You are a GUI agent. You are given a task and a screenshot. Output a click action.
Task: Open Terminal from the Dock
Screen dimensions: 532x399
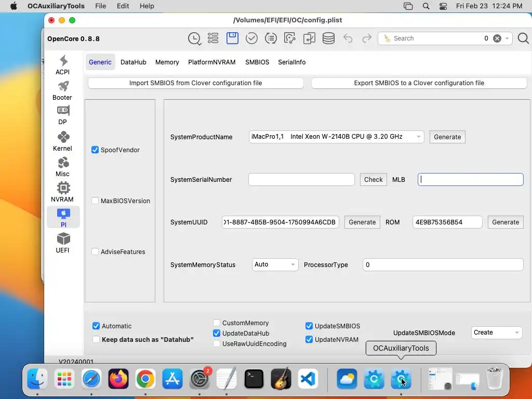pyautogui.click(x=254, y=379)
